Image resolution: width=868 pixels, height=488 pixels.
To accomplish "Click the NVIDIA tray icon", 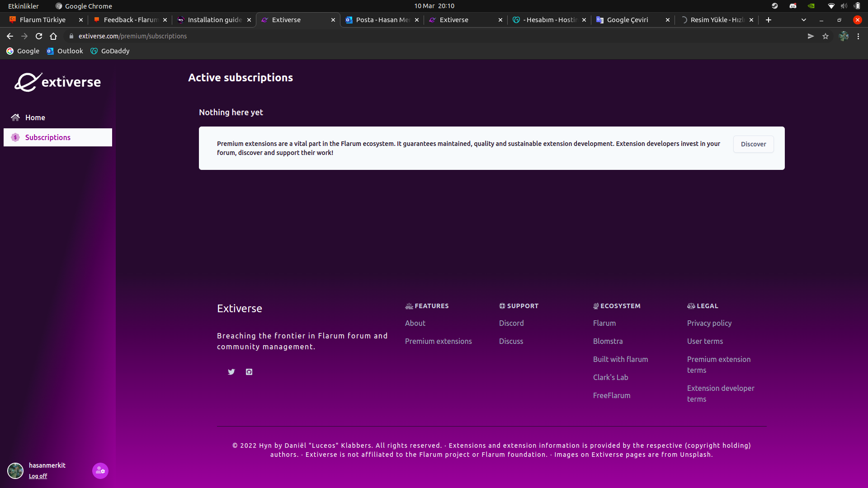I will 811,6.
